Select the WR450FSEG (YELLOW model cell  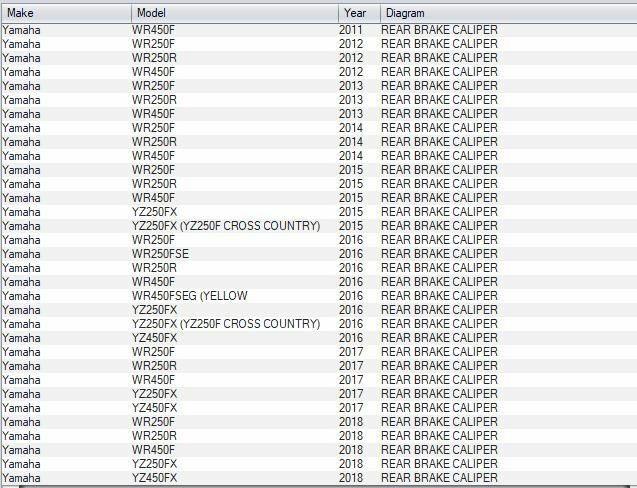point(189,296)
